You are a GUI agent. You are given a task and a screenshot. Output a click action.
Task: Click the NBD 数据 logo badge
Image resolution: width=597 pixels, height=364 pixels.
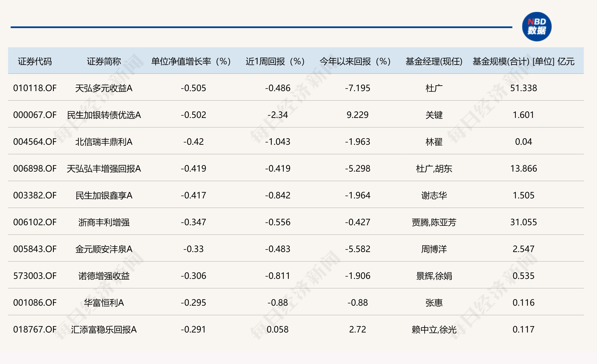coord(537,27)
